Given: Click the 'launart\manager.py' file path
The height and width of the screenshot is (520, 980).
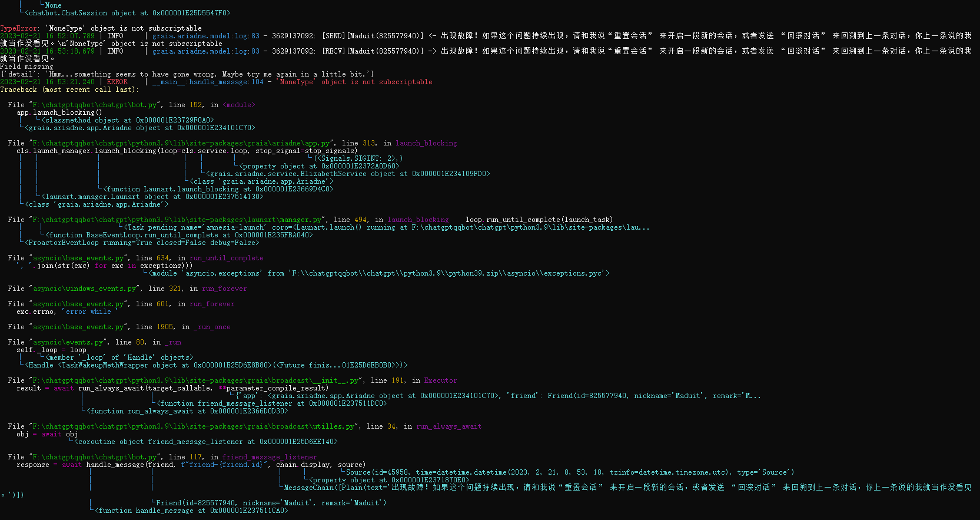Looking at the screenshot, I should (177, 220).
